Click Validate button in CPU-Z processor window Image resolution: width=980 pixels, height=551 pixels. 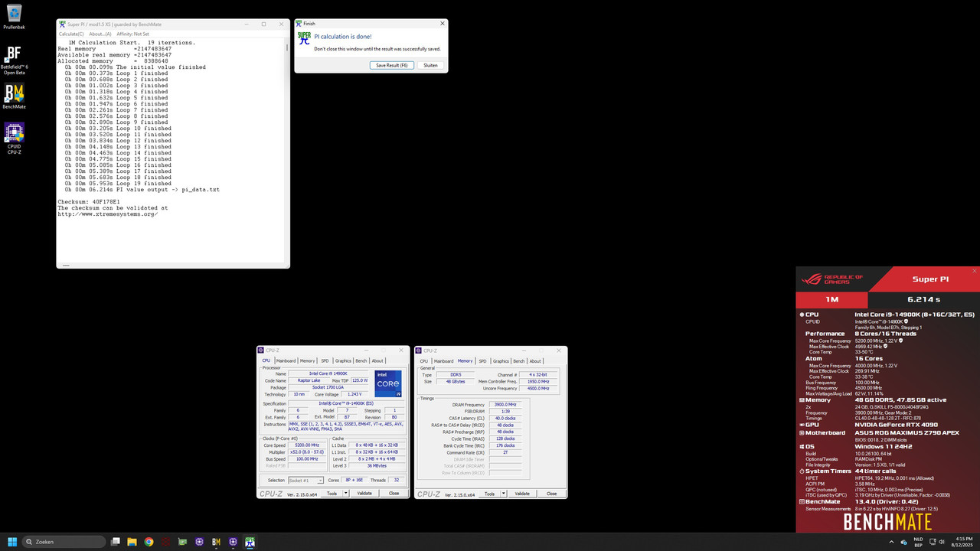(364, 494)
